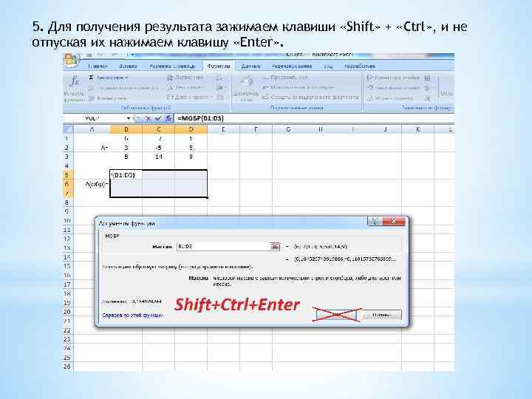Open the Recently Used functions icon
Image resolution: width=532 pixels, height=399 pixels.
click(92, 88)
